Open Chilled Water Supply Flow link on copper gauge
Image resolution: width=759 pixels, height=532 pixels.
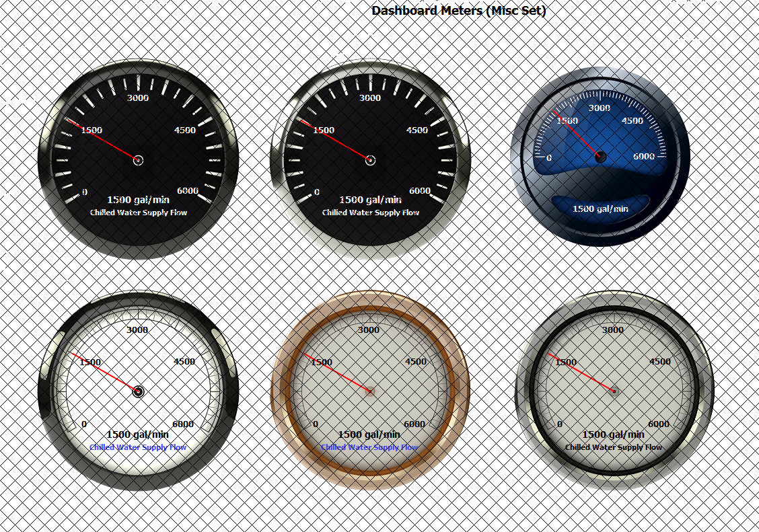[369, 447]
